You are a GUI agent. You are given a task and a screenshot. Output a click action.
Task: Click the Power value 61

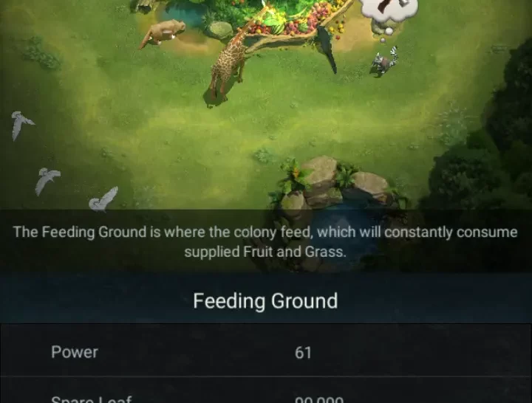[x=303, y=353]
